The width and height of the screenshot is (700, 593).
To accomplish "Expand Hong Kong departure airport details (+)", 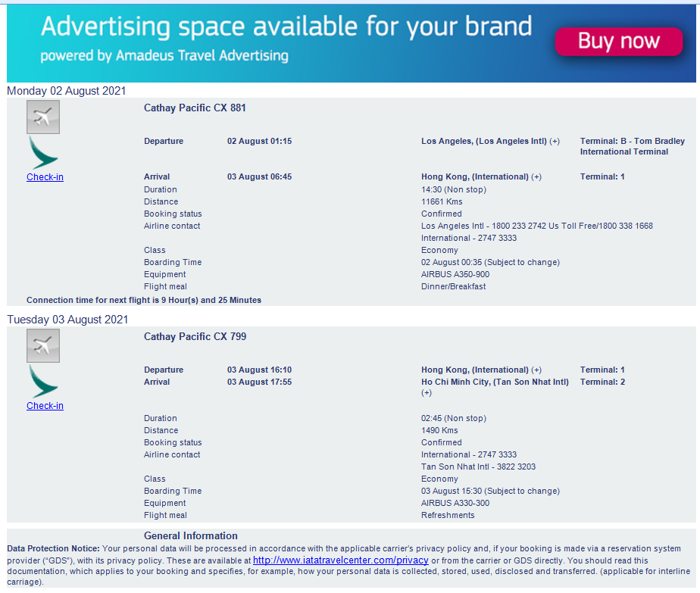I will click(x=536, y=370).
